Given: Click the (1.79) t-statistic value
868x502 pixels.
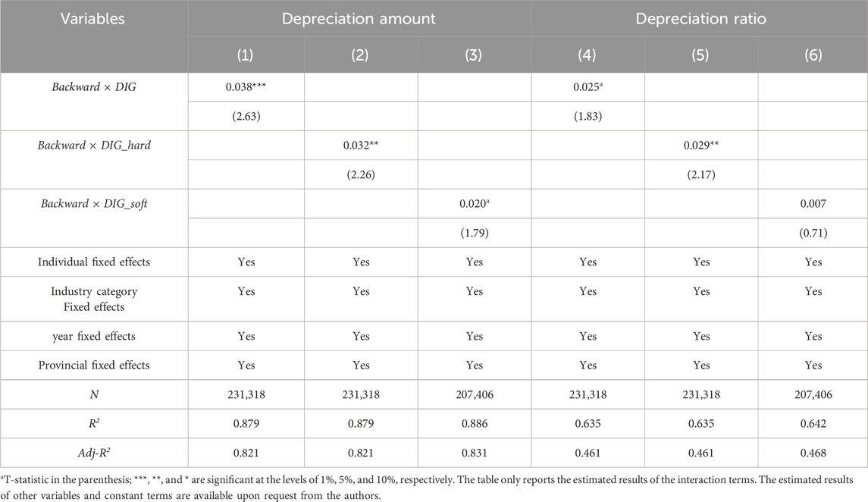Looking at the screenshot, I should (474, 232).
